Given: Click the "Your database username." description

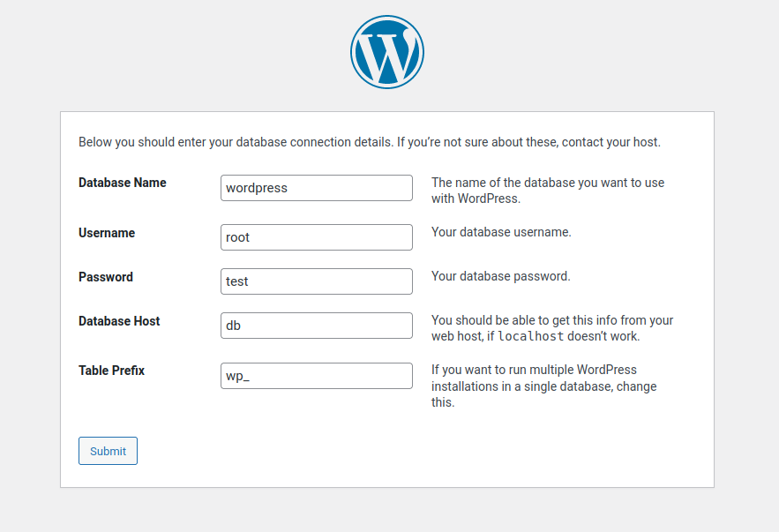Looking at the screenshot, I should 501,233.
